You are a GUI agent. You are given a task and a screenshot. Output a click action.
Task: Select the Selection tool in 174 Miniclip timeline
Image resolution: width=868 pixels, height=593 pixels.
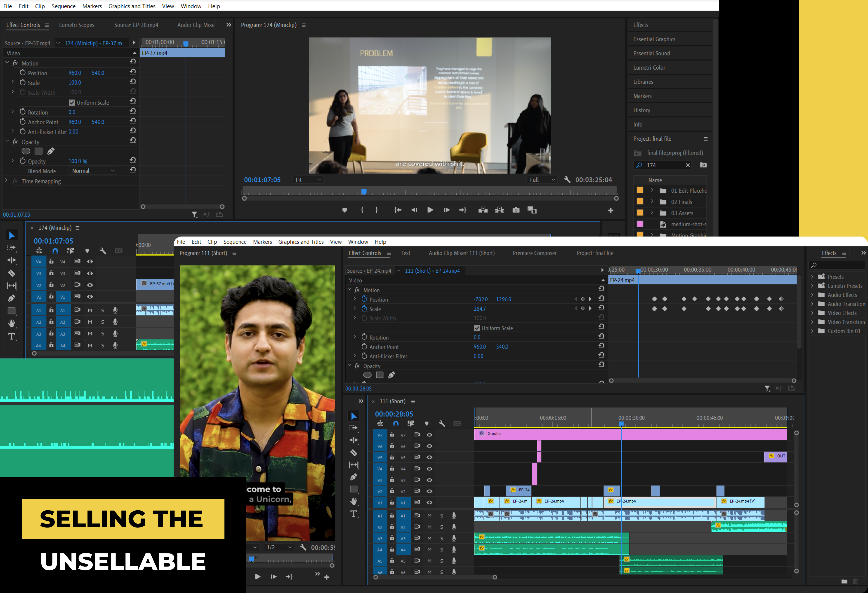(x=12, y=235)
